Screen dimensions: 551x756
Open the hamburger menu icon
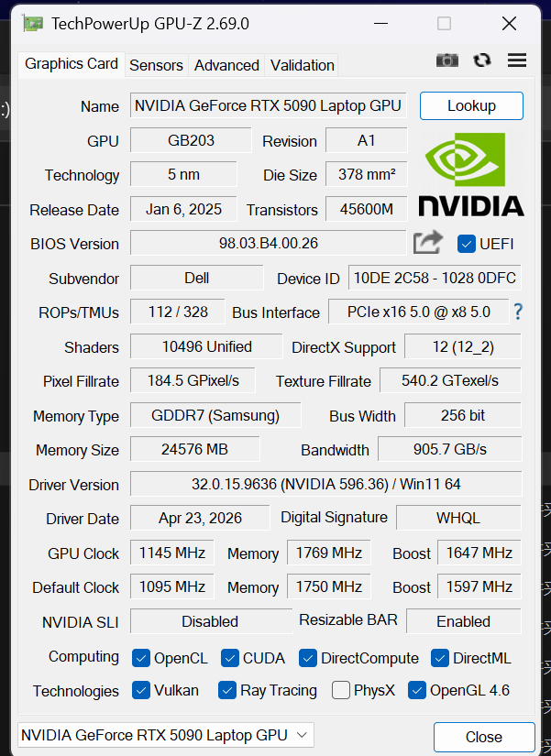pyautogui.click(x=517, y=60)
